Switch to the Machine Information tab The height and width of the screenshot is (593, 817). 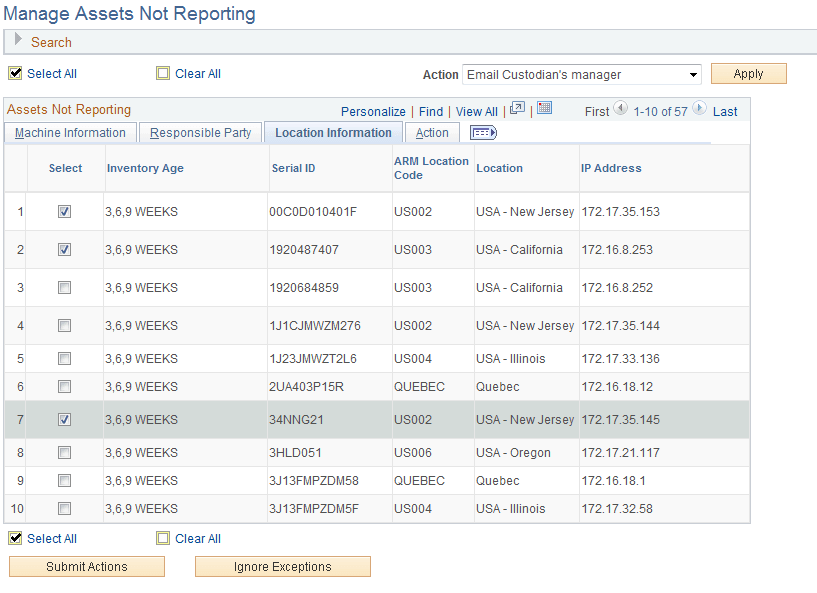click(69, 132)
